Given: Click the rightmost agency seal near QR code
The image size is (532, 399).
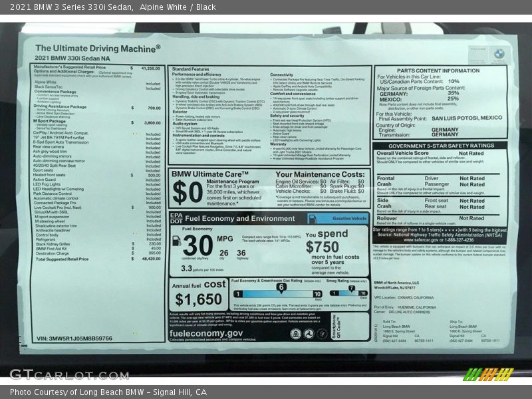Looking at the screenshot, I should pos(321,334).
